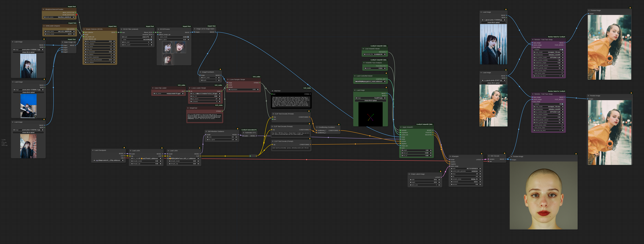Click the Load Checkpoint VAE output socket
This screenshot has height=244, width=644.
(125, 158)
